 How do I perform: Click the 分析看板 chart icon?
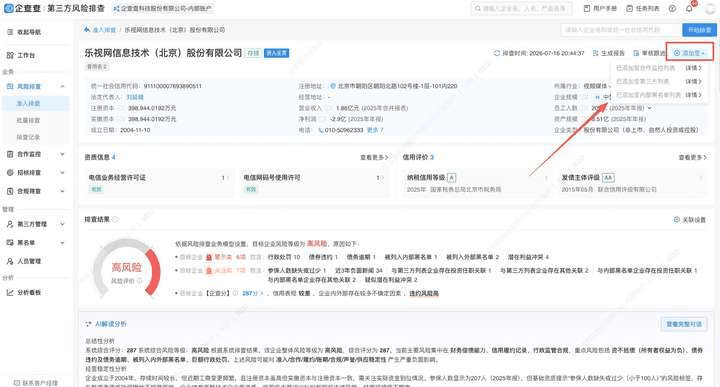[10, 292]
